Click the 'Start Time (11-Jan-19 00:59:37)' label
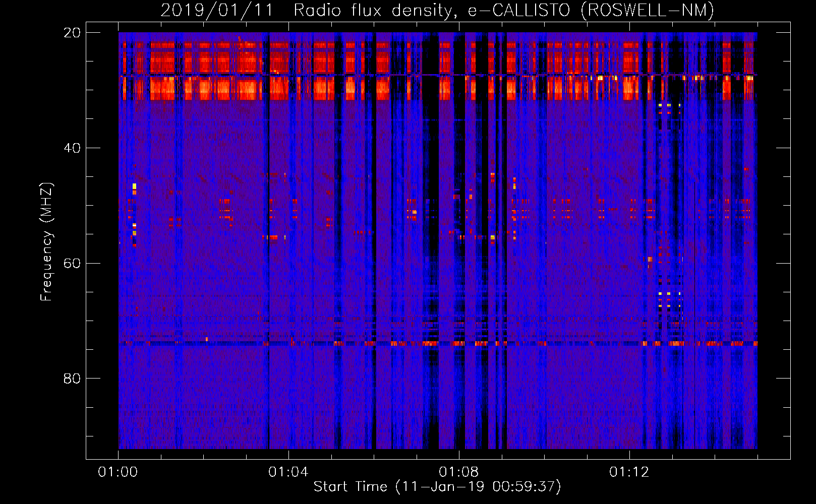 pyautogui.click(x=437, y=487)
